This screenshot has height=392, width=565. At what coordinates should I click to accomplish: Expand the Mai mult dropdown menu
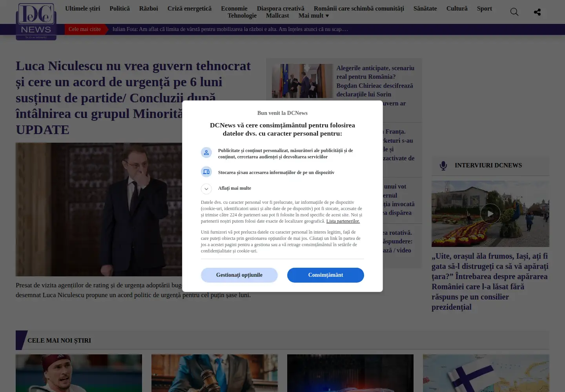click(313, 16)
